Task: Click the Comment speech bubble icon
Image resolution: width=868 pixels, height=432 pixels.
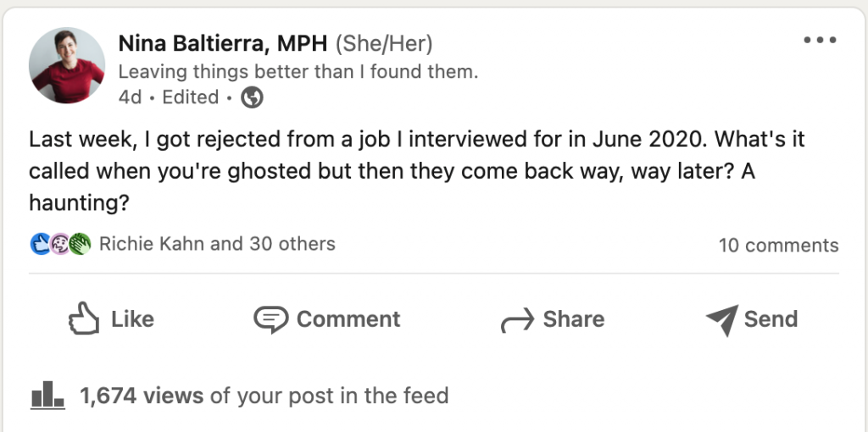Action: [270, 319]
